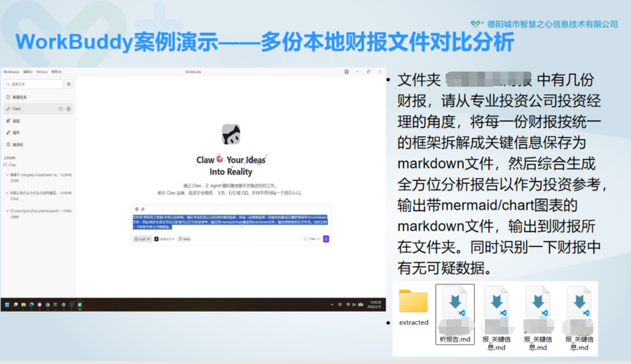Open the Craft mode dropdown
The width and height of the screenshot is (631, 364).
[x=142, y=239]
